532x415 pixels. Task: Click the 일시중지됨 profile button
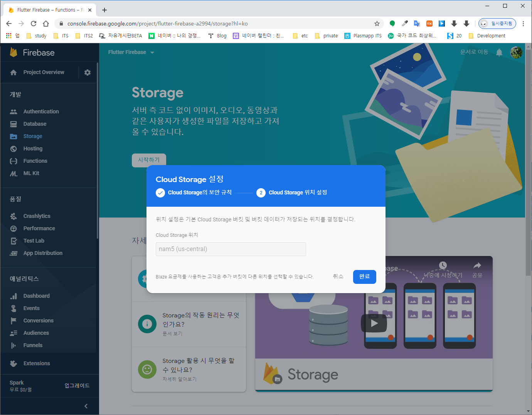point(497,24)
